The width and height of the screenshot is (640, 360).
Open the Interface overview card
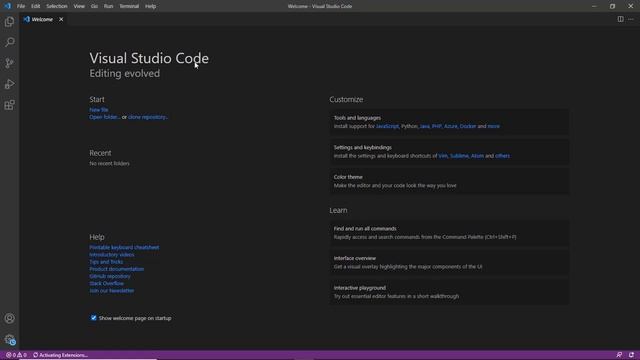pos(449,262)
